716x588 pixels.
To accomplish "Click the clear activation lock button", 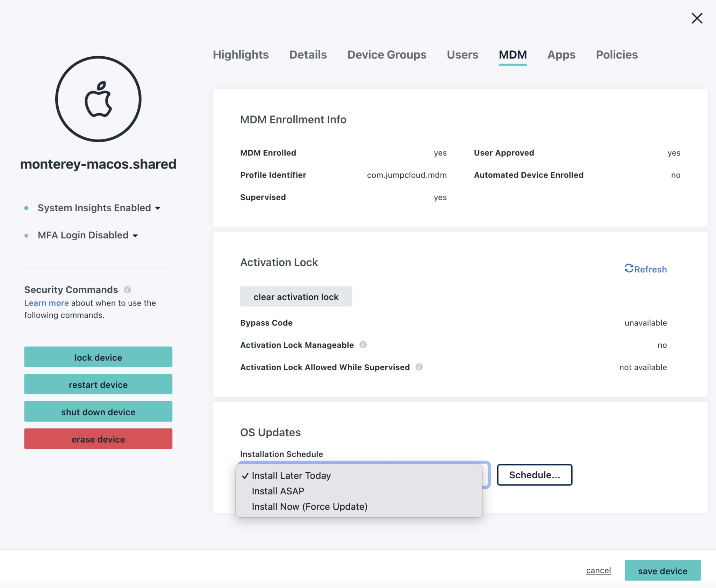I will (296, 297).
